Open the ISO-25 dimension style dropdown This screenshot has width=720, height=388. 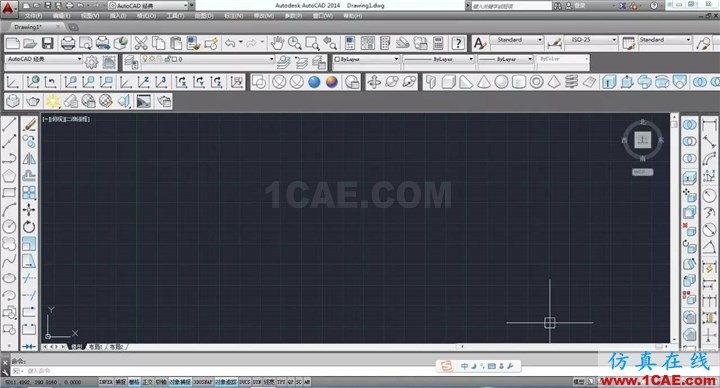coord(591,40)
